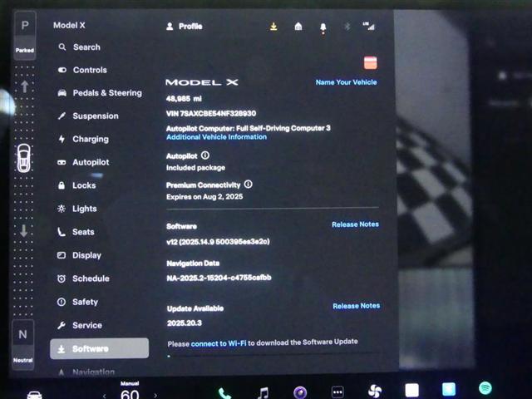Increase temperature with right chevron
This screenshot has height=399, width=532.
155,396
